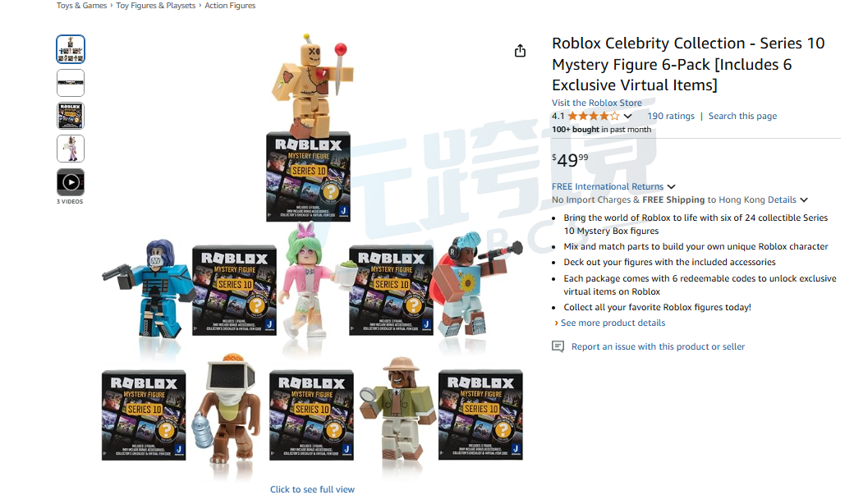Click the four-star rating stars

593,116
